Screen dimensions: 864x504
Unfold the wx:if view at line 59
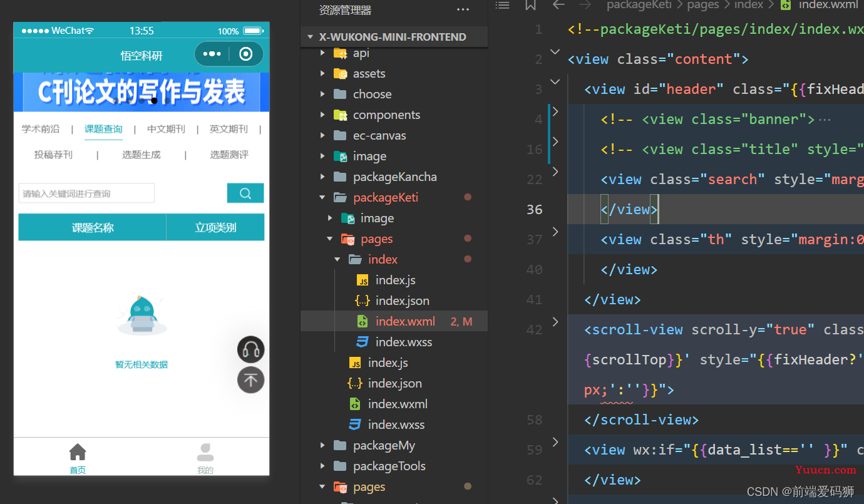(x=555, y=442)
